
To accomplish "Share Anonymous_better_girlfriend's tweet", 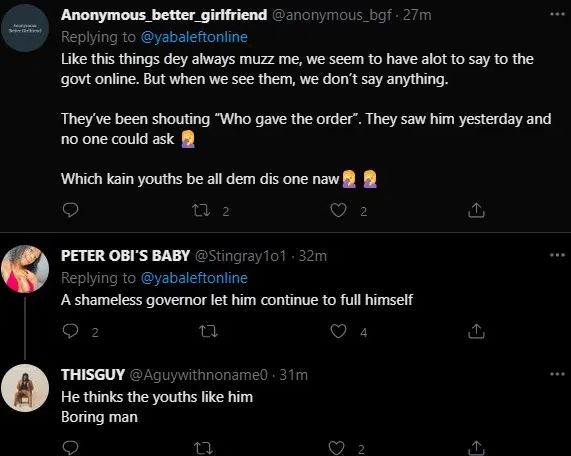I will coord(476,210).
